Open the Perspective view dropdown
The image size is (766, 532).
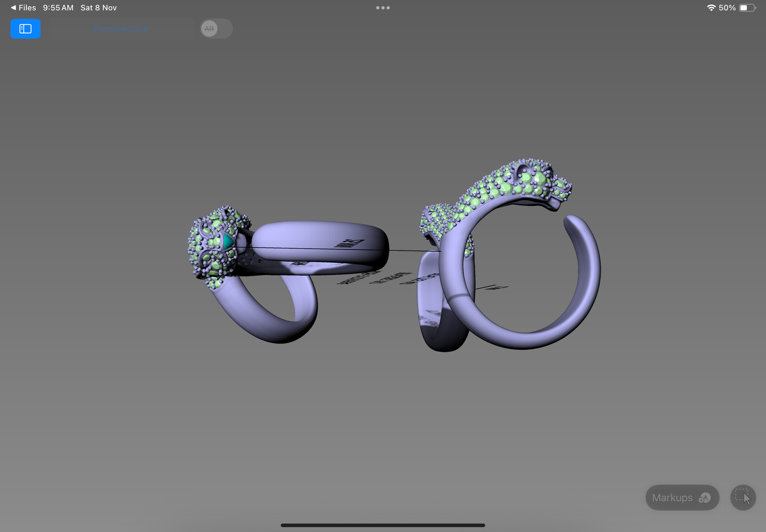[121, 29]
